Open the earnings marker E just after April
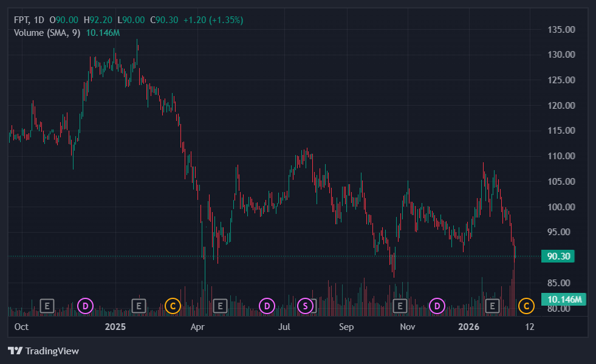This screenshot has width=596, height=364. pyautogui.click(x=220, y=305)
